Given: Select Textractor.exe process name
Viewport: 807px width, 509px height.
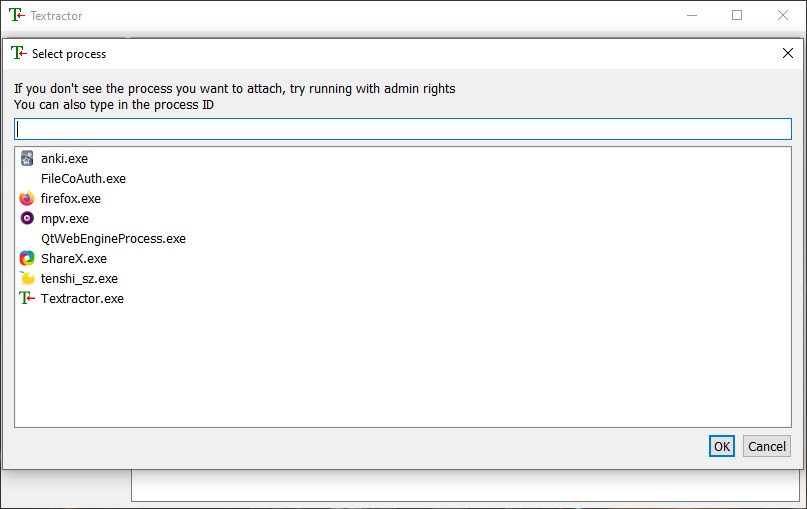Looking at the screenshot, I should (82, 299).
